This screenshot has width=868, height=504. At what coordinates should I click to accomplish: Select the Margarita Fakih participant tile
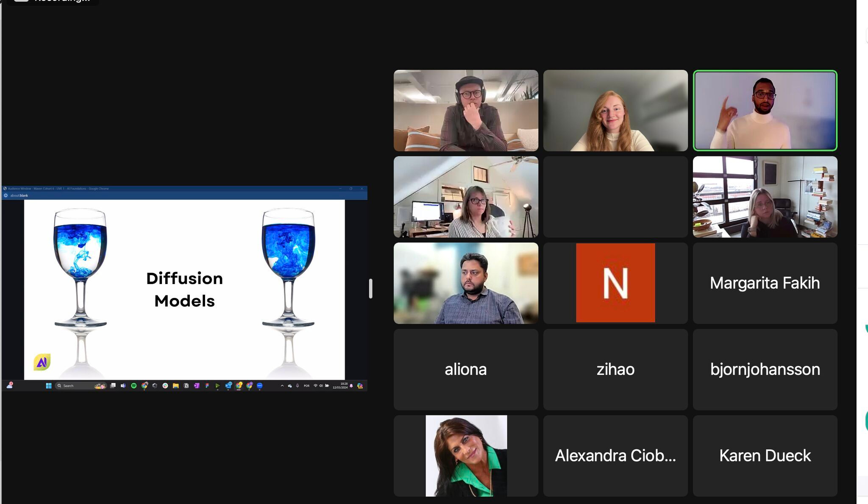(x=765, y=283)
